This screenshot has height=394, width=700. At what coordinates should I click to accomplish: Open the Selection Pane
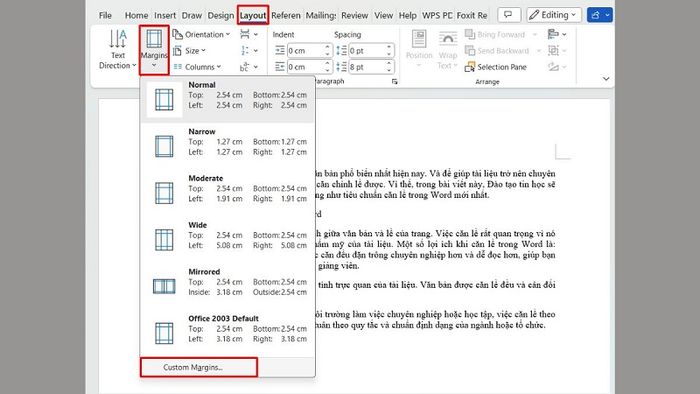(x=496, y=67)
